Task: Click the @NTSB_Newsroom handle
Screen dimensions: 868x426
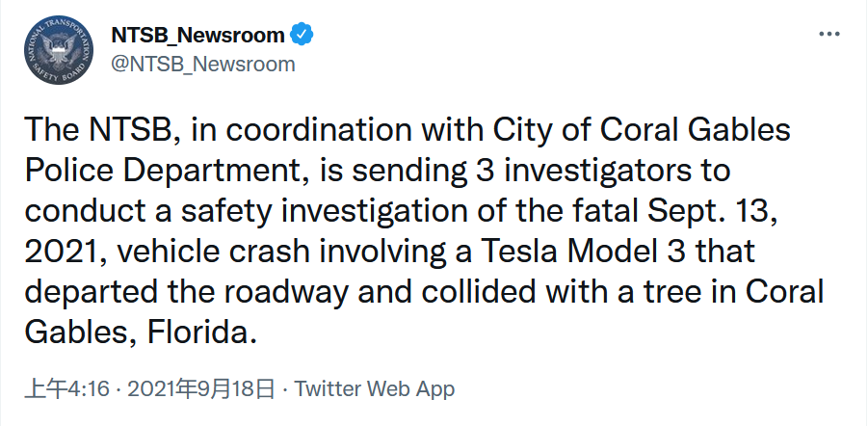Action: tap(203, 64)
